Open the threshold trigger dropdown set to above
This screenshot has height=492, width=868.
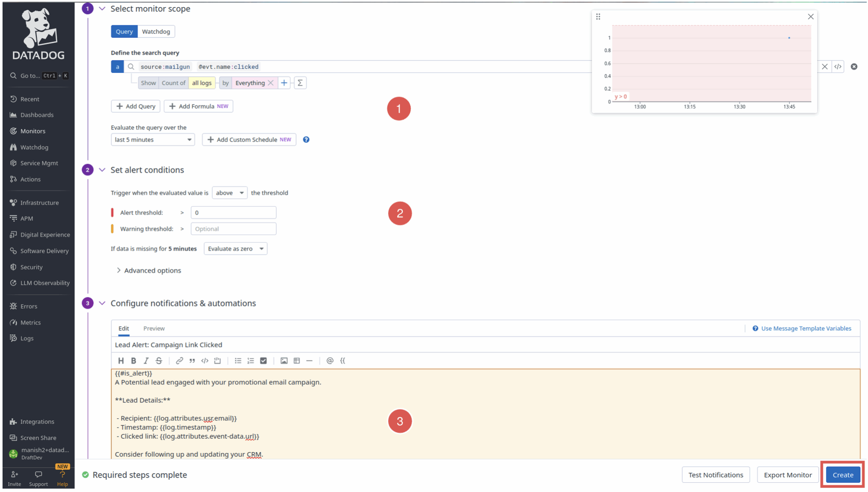[229, 192]
